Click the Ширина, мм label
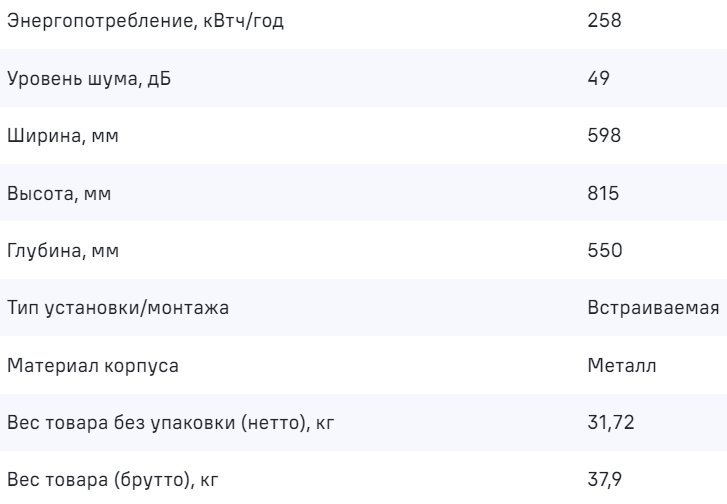Image resolution: width=727 pixels, height=504 pixels. click(x=63, y=135)
